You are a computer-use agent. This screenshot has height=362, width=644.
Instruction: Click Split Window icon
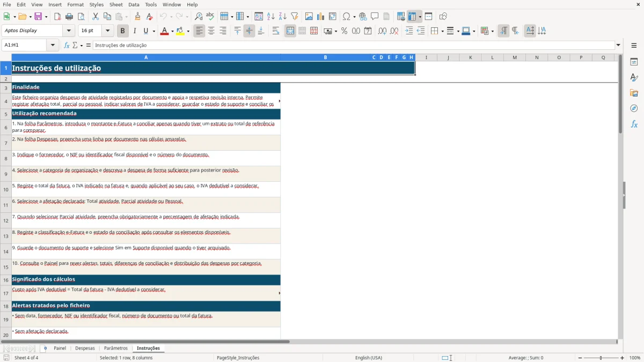tap(428, 17)
